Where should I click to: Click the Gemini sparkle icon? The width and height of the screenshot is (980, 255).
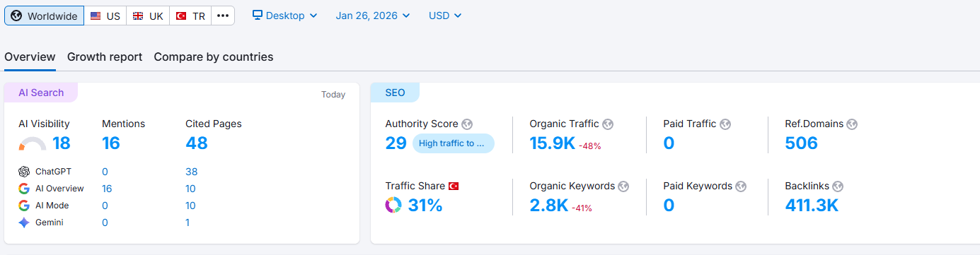pos(24,223)
